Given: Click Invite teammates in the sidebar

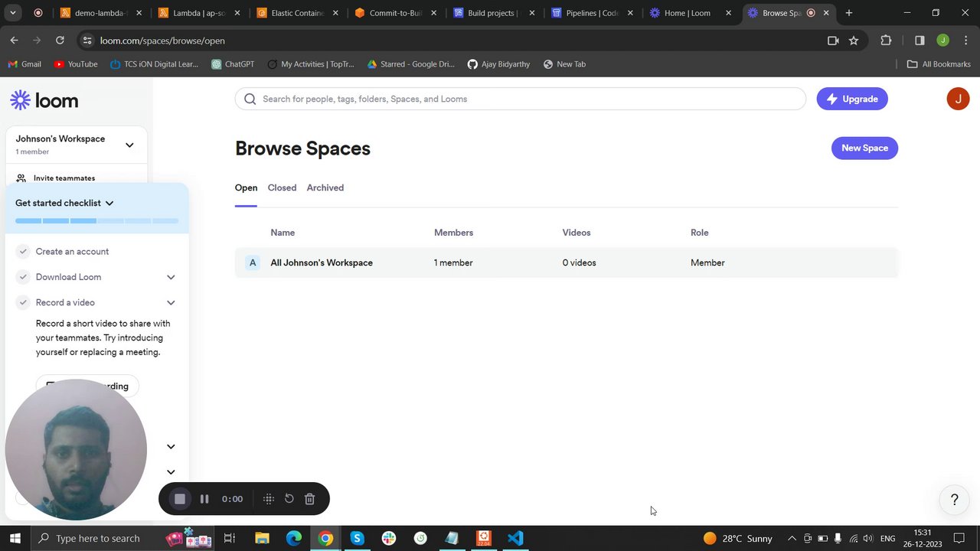Looking at the screenshot, I should tap(64, 178).
